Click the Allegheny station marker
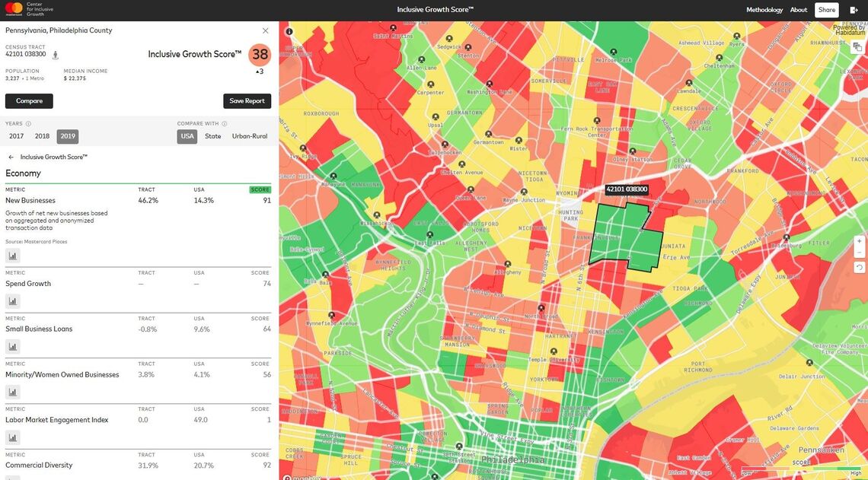The width and height of the screenshot is (868, 480). [508, 264]
